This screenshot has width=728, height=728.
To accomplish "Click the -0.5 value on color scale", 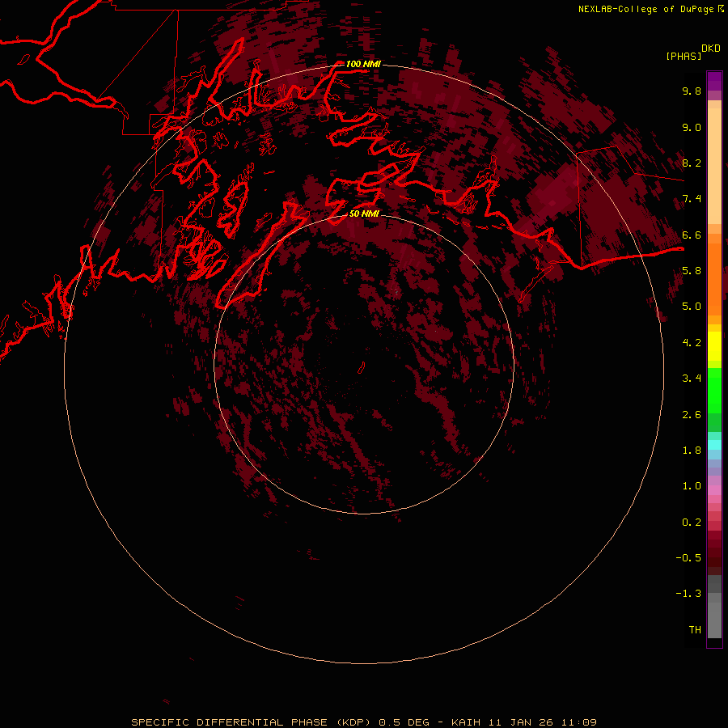I will point(688,558).
